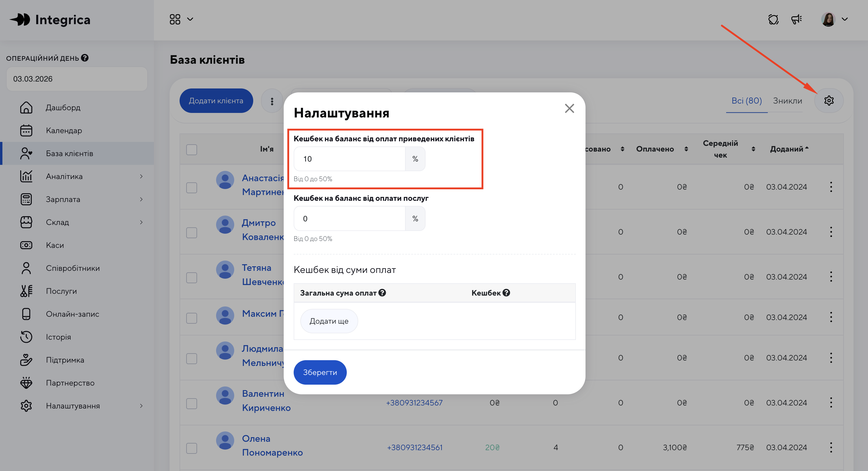Open the Послуги services icon
Screen dimensions: 868x471
(x=26, y=291)
